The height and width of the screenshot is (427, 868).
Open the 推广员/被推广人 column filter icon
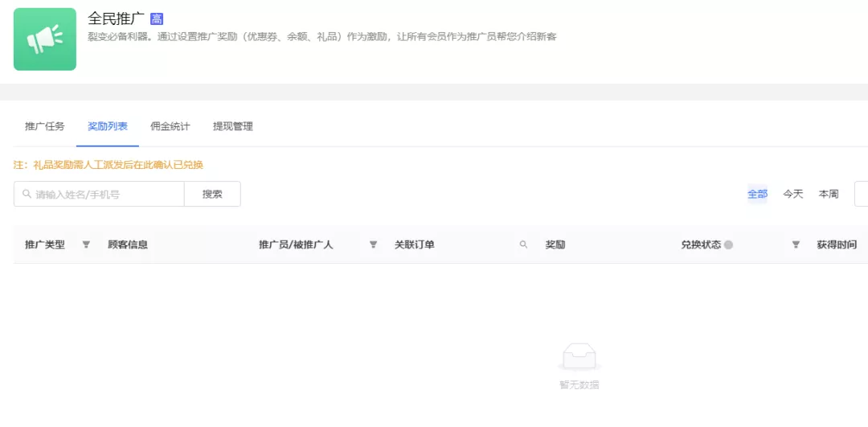click(374, 244)
